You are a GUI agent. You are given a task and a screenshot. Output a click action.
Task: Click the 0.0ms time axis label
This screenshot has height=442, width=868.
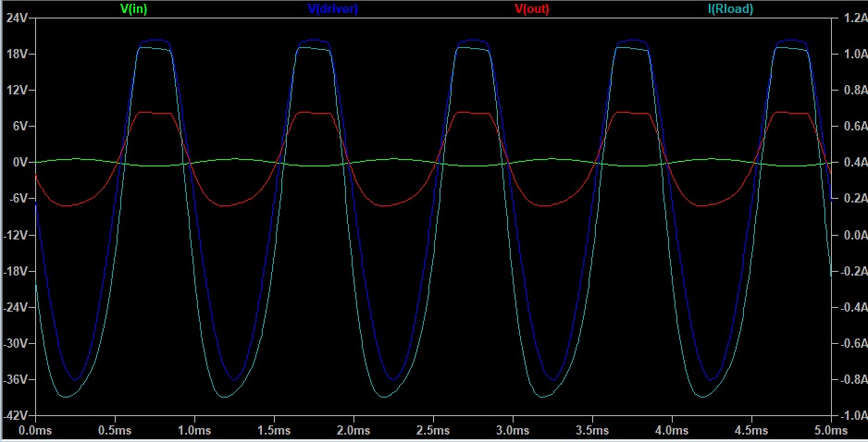tap(35, 430)
